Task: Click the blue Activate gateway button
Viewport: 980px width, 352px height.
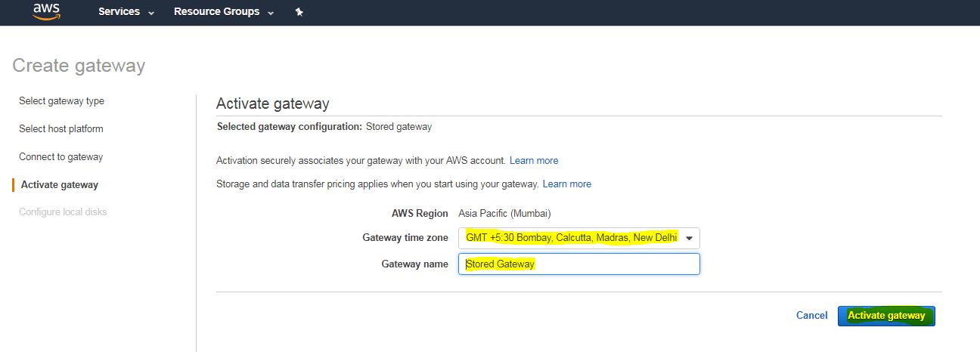Action: point(886,316)
